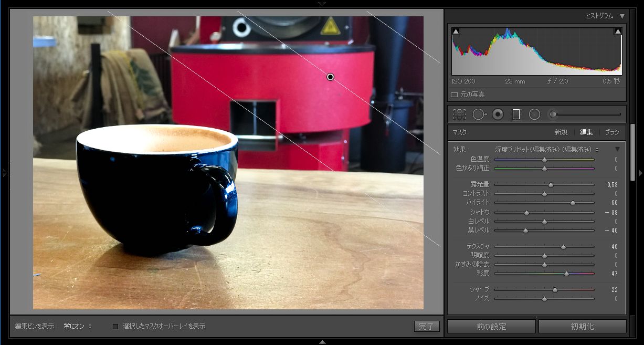Switch mask mode to 編集
The image size is (644, 345).
[x=586, y=132]
